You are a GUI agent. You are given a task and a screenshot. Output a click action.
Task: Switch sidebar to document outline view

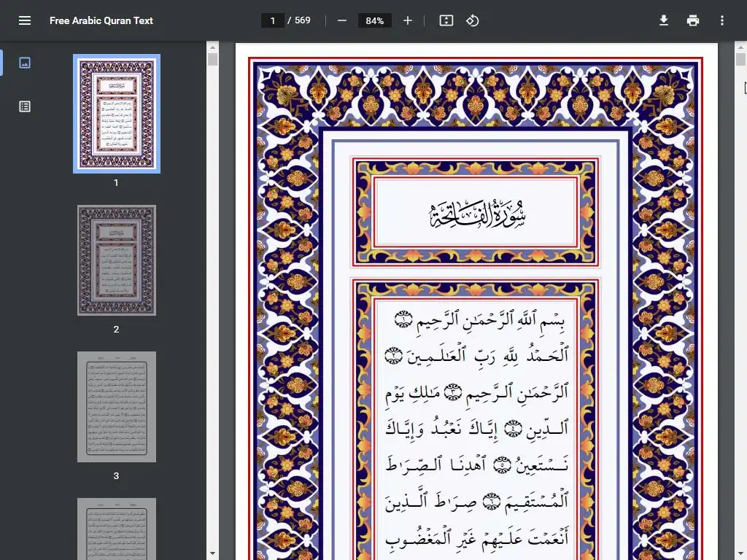pyautogui.click(x=25, y=106)
